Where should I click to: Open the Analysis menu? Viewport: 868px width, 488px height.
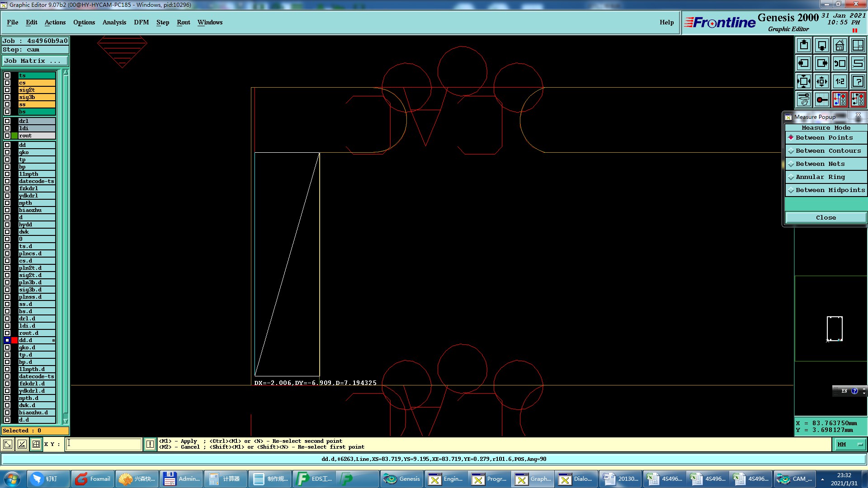click(x=114, y=22)
